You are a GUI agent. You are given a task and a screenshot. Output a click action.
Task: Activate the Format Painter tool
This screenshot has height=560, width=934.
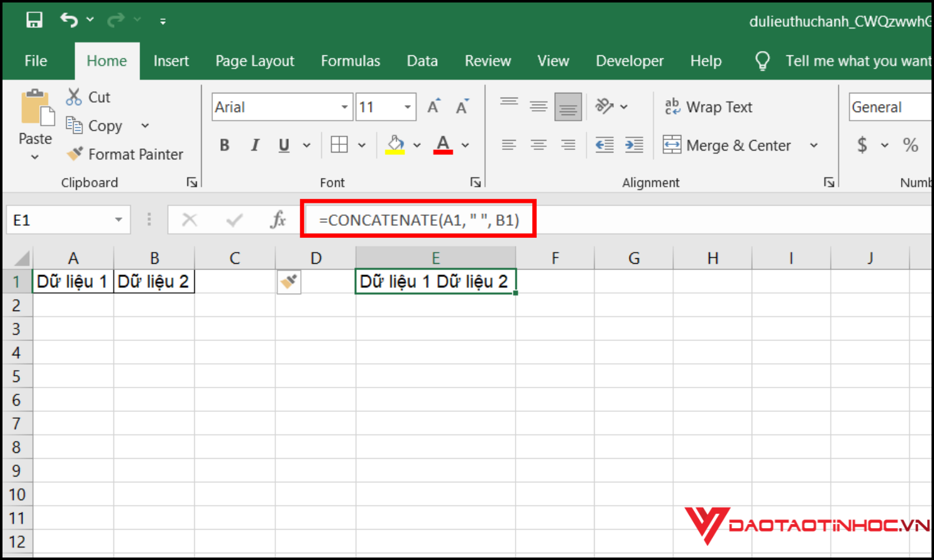coord(125,154)
